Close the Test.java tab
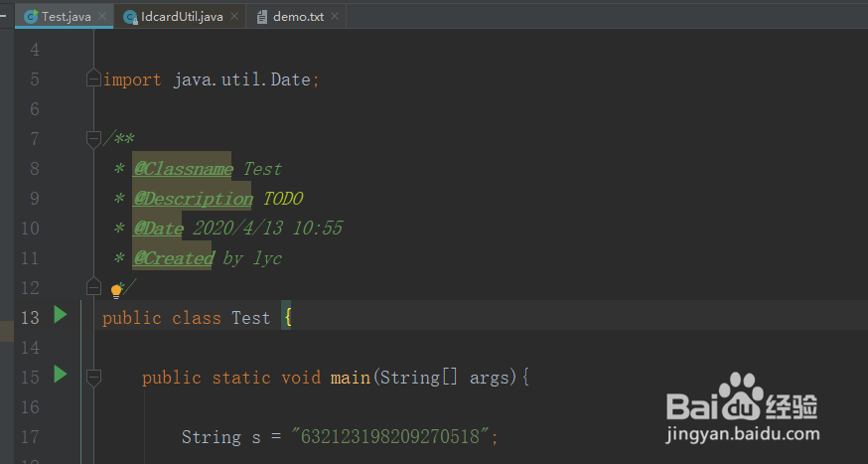 102,16
